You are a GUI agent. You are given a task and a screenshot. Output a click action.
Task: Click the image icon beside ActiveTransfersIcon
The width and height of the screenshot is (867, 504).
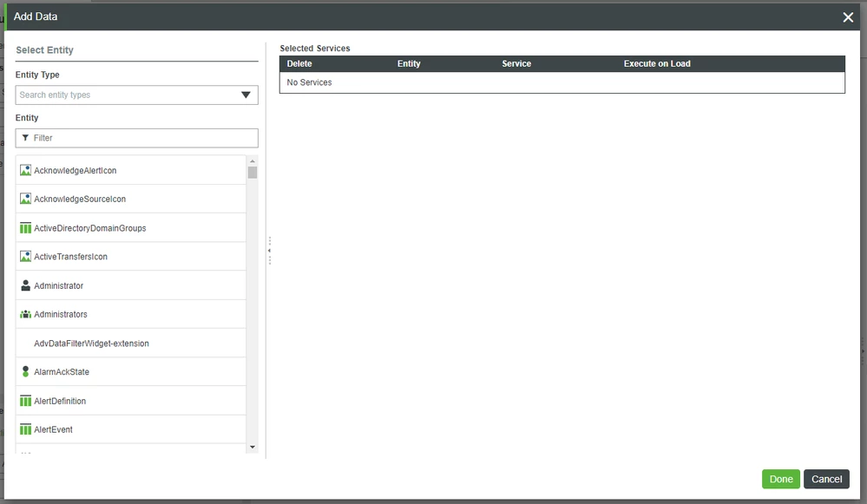24,256
